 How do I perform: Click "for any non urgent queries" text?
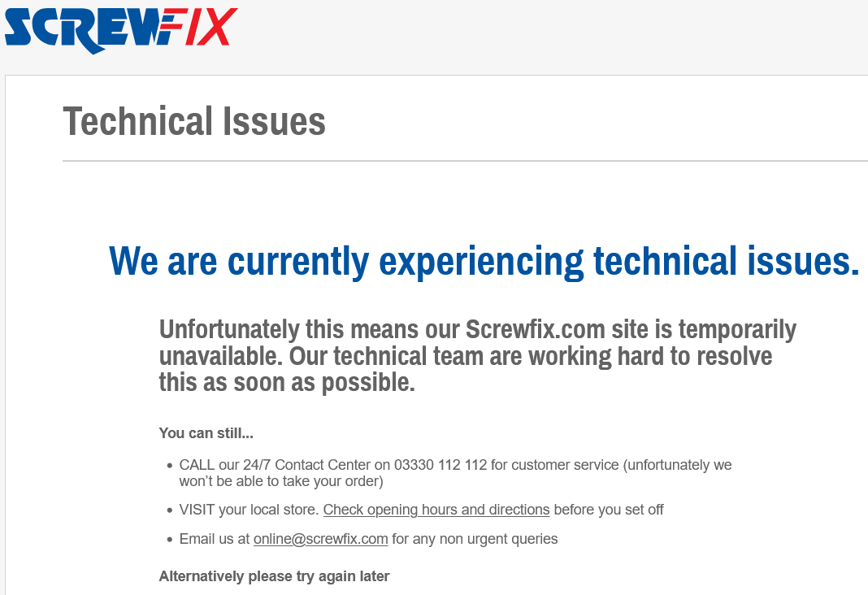(475, 538)
